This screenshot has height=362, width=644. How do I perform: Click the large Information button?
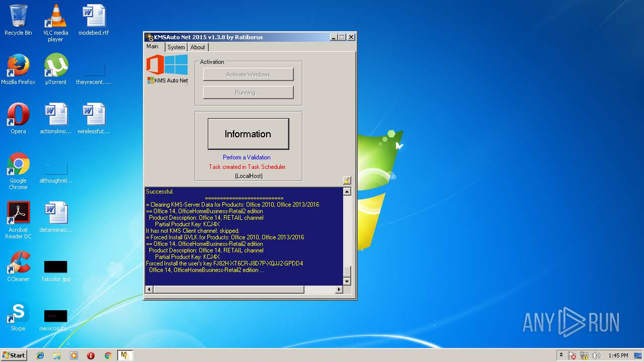[248, 134]
